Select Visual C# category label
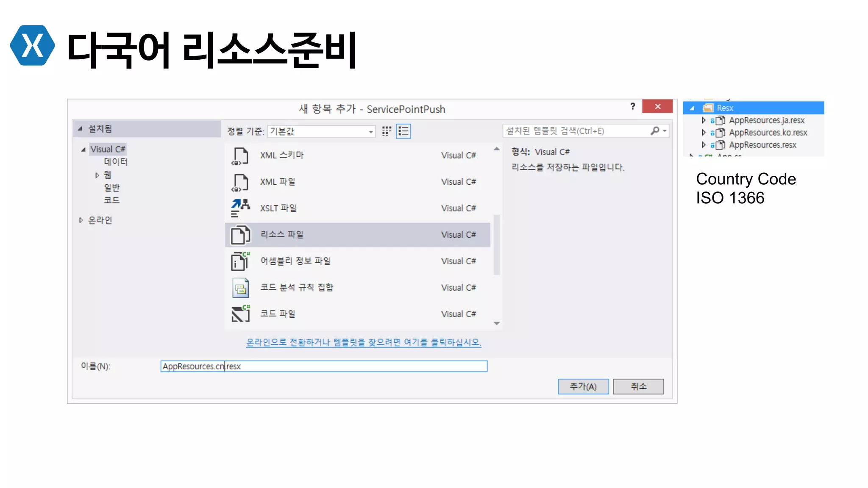Image resolution: width=868 pixels, height=488 pixels. (108, 150)
